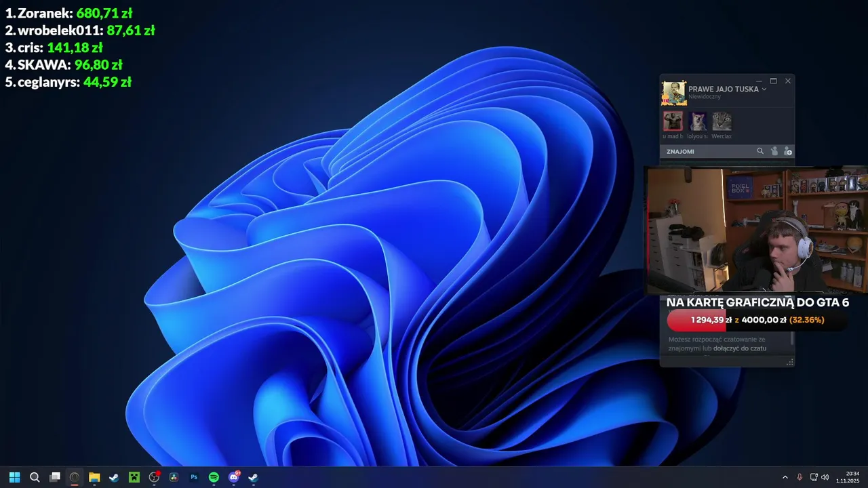Open taskbar Search magnifier

[x=35, y=477]
